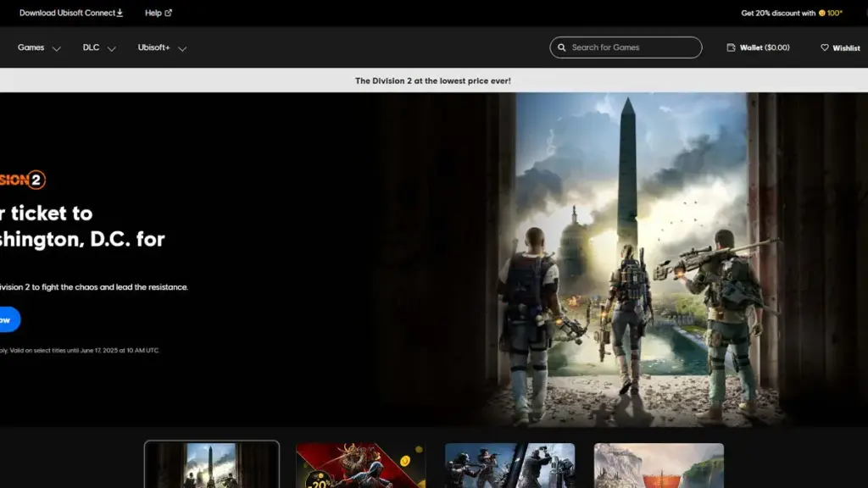Click the wallet icon
Viewport: 868px width, 488px height.
pyautogui.click(x=731, y=47)
